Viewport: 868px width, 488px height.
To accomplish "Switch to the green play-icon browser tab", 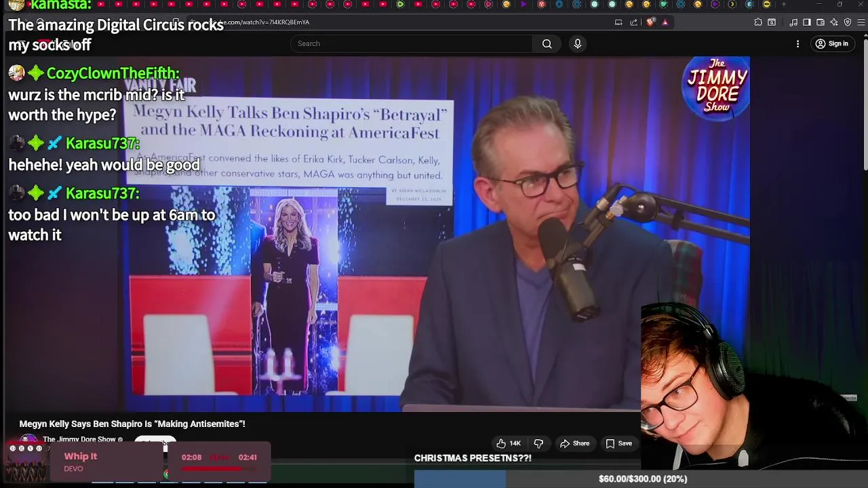I will pyautogui.click(x=400, y=5).
